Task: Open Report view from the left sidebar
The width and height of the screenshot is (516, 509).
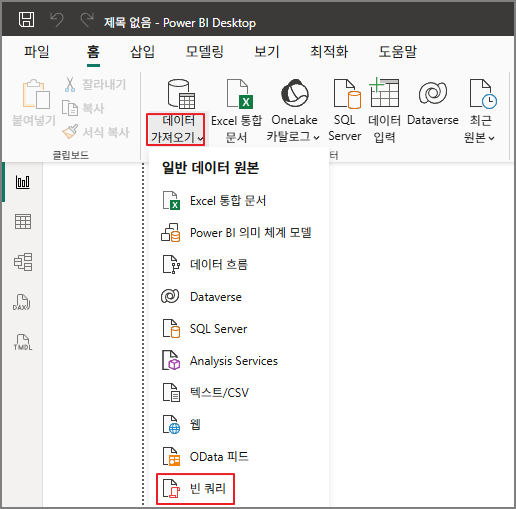Action: click(x=23, y=182)
